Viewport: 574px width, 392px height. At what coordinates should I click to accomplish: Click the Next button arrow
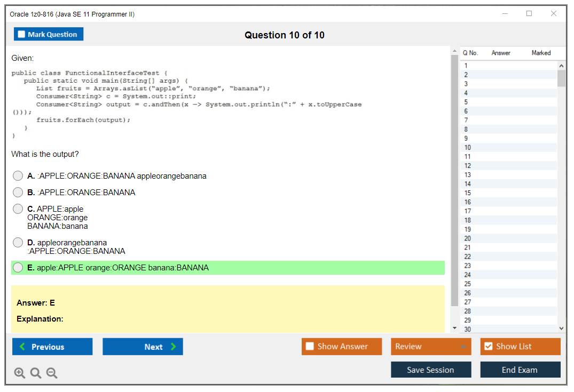pos(174,347)
